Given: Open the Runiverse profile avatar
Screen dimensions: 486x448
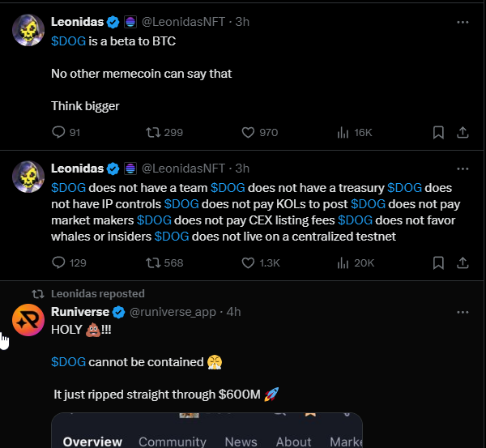Looking at the screenshot, I should pyautogui.click(x=28, y=320).
